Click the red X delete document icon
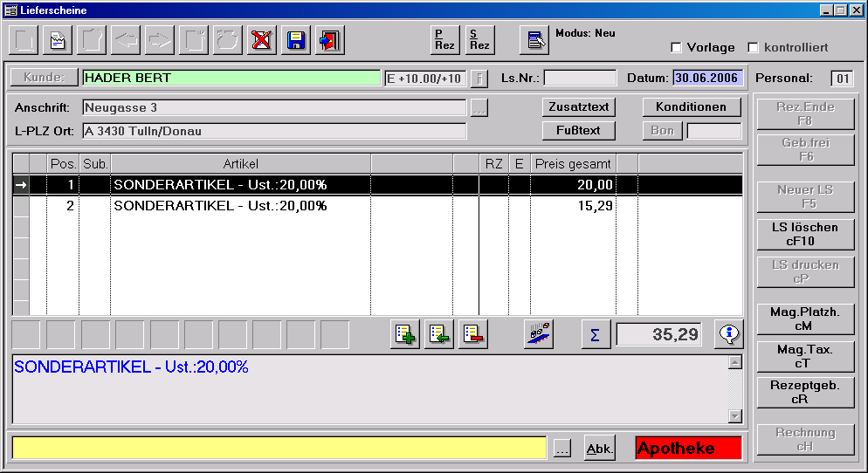Image resolution: width=868 pixels, height=473 pixels. (262, 40)
